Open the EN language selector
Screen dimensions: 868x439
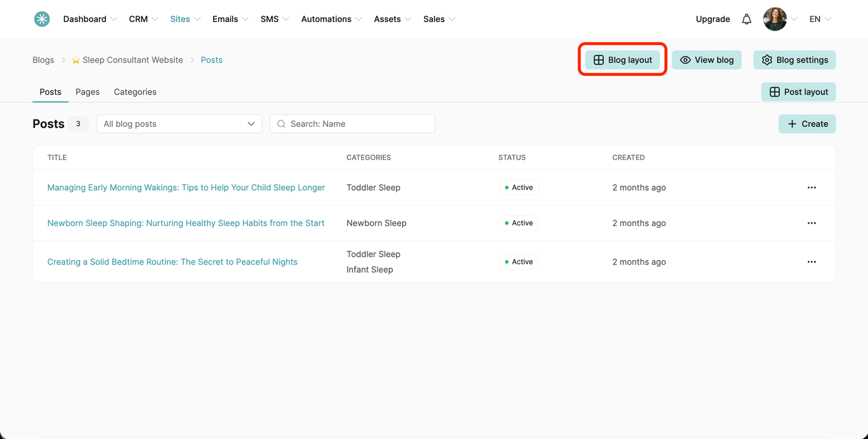click(820, 19)
